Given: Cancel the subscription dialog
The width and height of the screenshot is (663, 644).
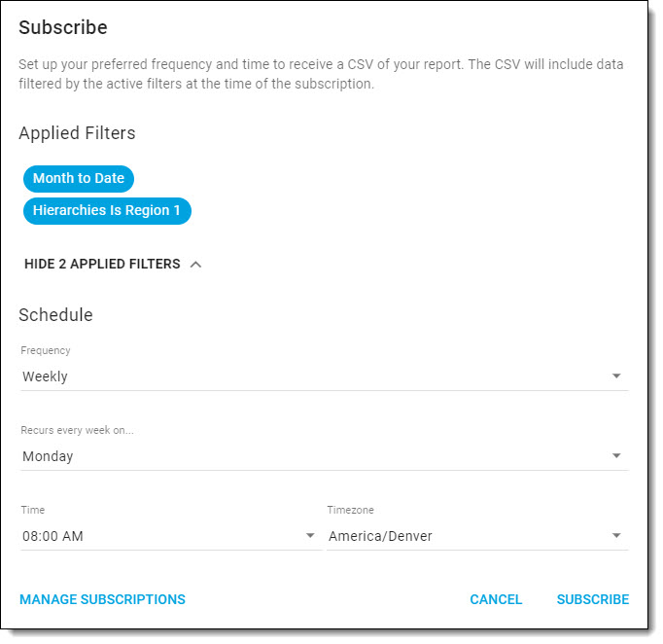Looking at the screenshot, I should point(496,599).
